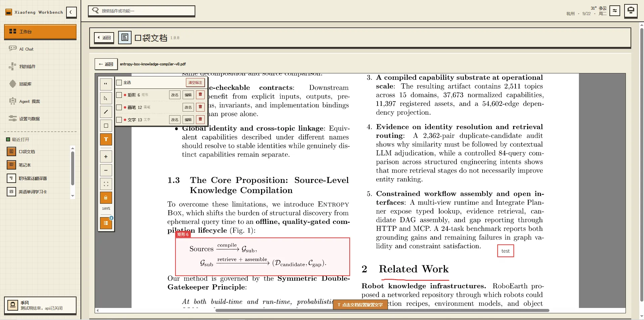
Task: Select the rectangle annotation tool
Action: (x=106, y=126)
